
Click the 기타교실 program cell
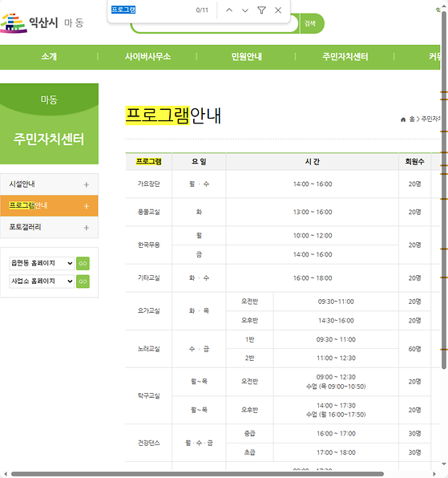(148, 277)
